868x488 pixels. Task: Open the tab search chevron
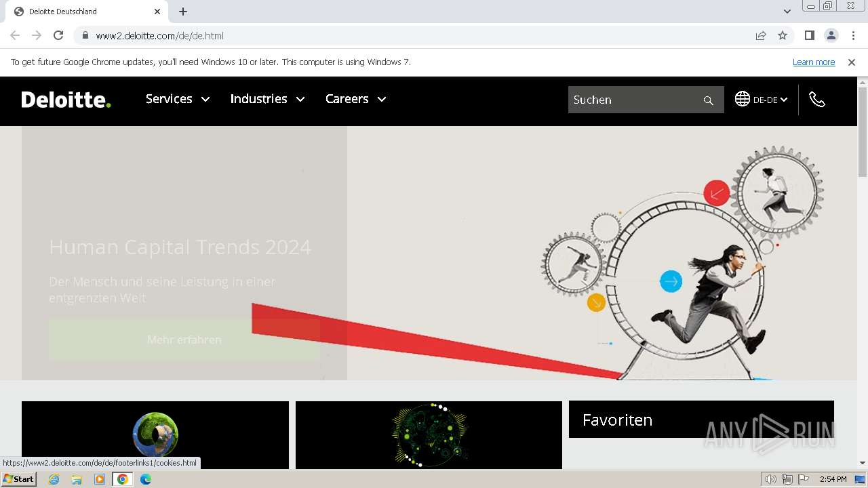pyautogui.click(x=787, y=12)
